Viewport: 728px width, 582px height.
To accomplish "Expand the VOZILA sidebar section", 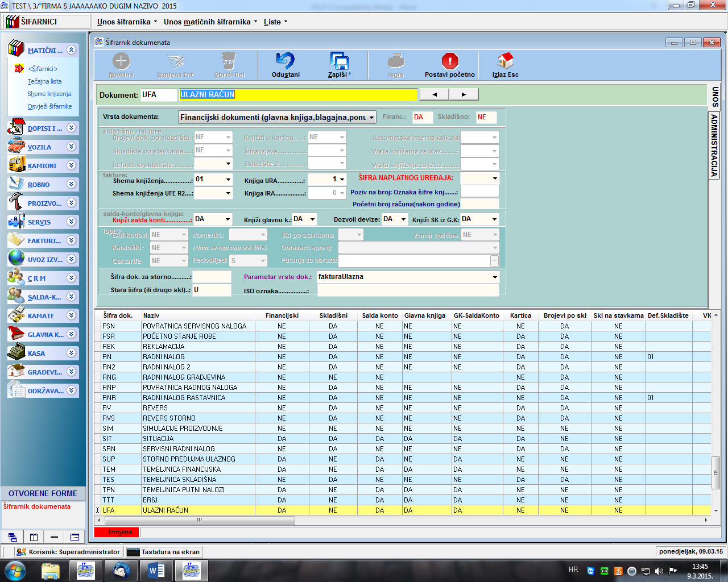I will click(x=71, y=147).
